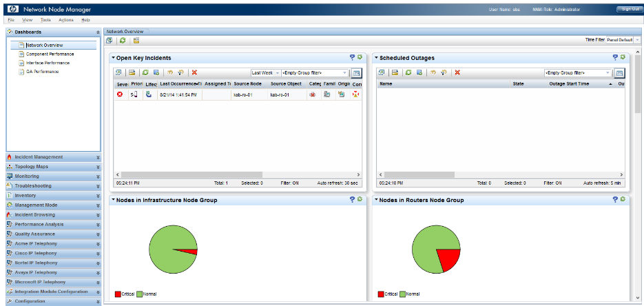Collapse the Dashboards workspace section

point(98,32)
